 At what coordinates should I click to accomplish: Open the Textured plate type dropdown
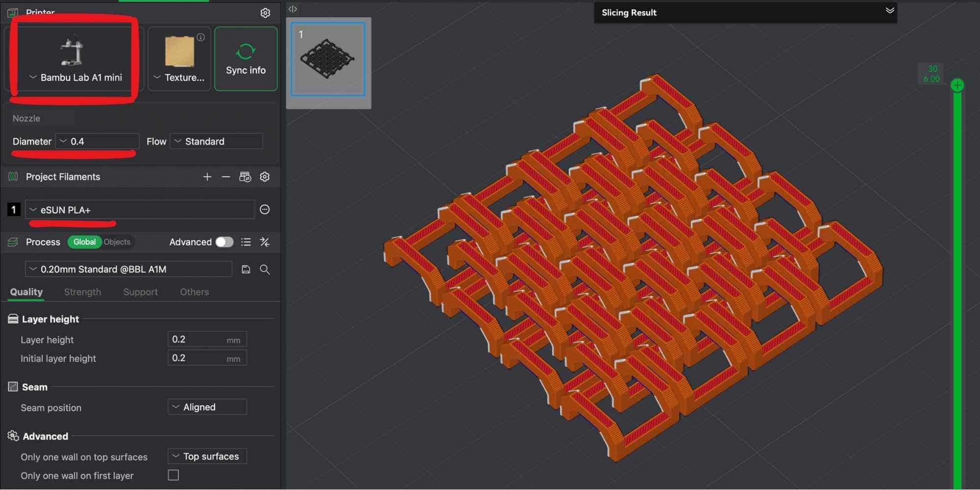click(x=179, y=59)
